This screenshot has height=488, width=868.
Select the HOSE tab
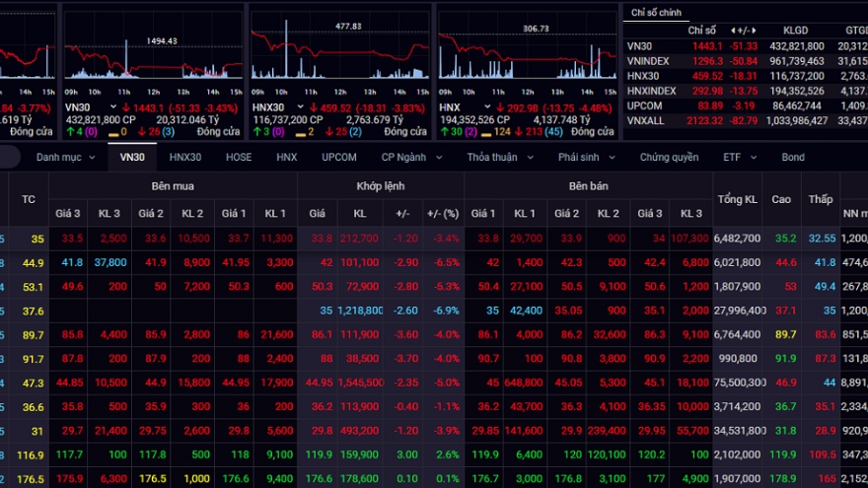pyautogui.click(x=239, y=157)
